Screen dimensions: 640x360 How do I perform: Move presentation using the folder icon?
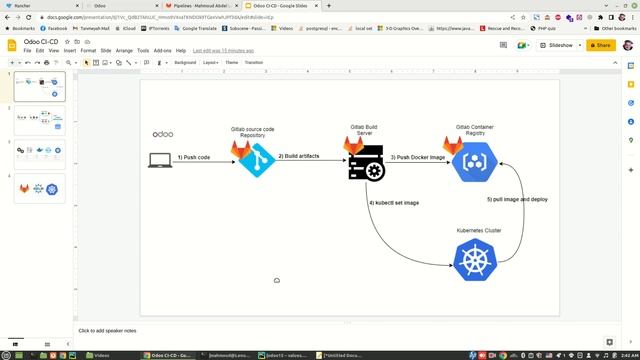tap(77, 42)
